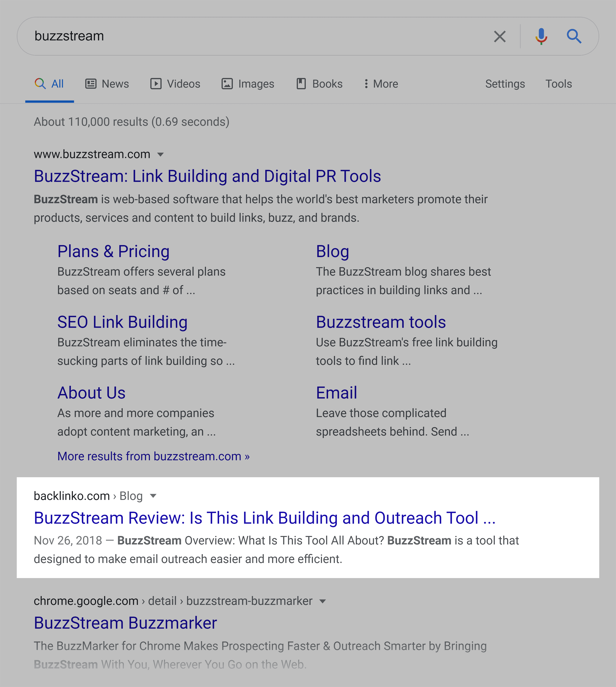Viewport: 616px width, 687px height.
Task: Click the About 110,000 results text
Action: coord(132,122)
